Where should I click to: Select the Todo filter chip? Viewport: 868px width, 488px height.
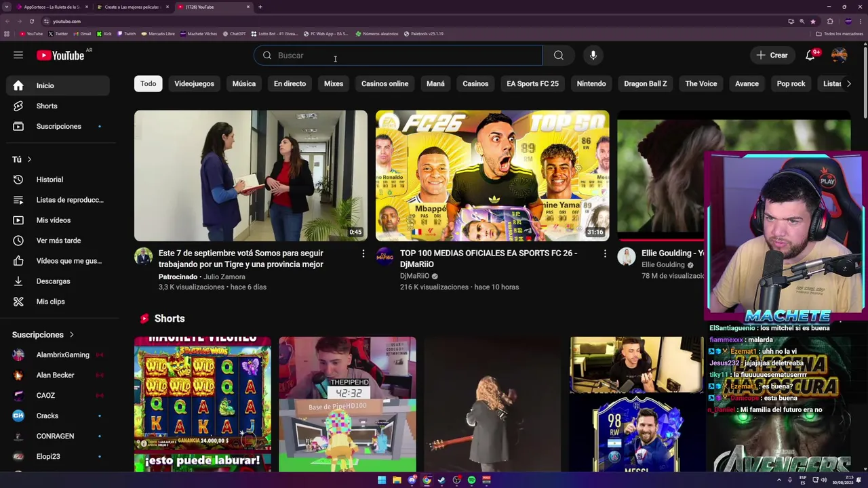tap(149, 84)
